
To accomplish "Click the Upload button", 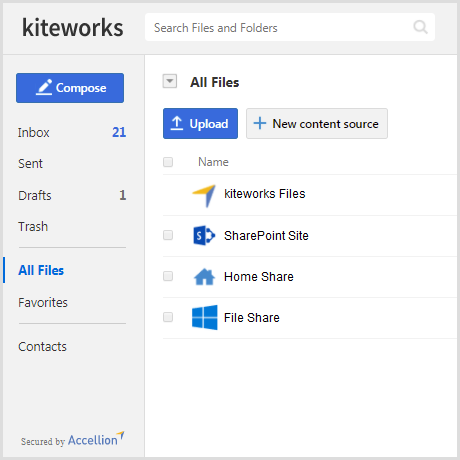I will point(200,123).
